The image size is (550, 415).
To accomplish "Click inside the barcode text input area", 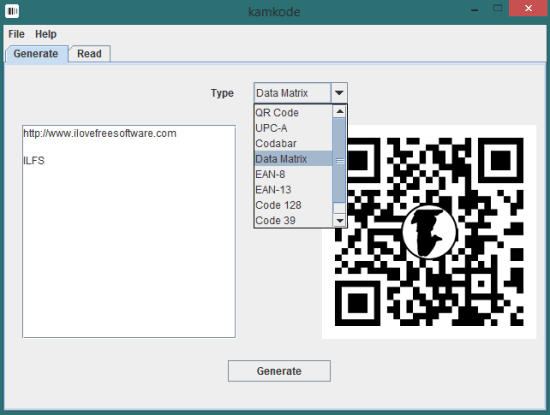I will tap(129, 232).
